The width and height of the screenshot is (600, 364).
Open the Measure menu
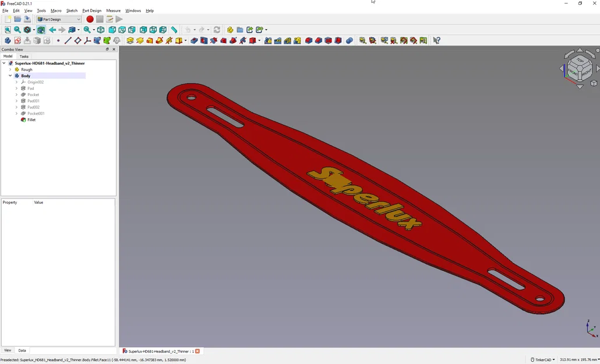pos(113,10)
